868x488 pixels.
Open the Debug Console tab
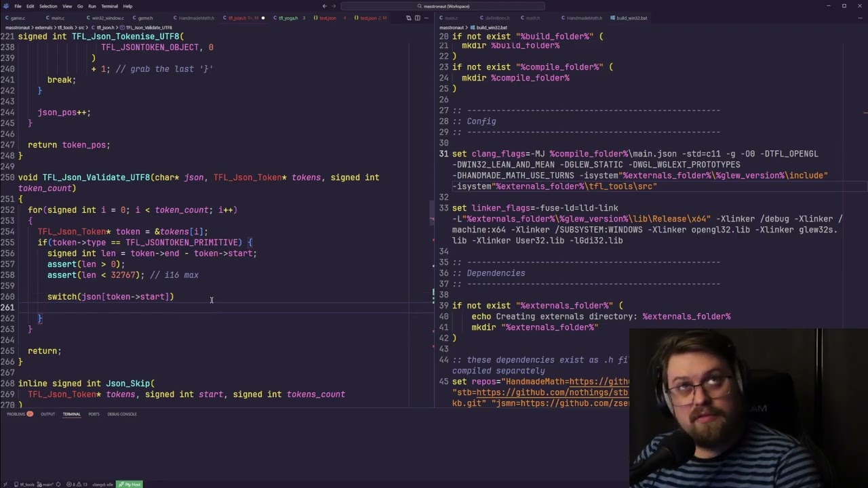click(x=122, y=414)
